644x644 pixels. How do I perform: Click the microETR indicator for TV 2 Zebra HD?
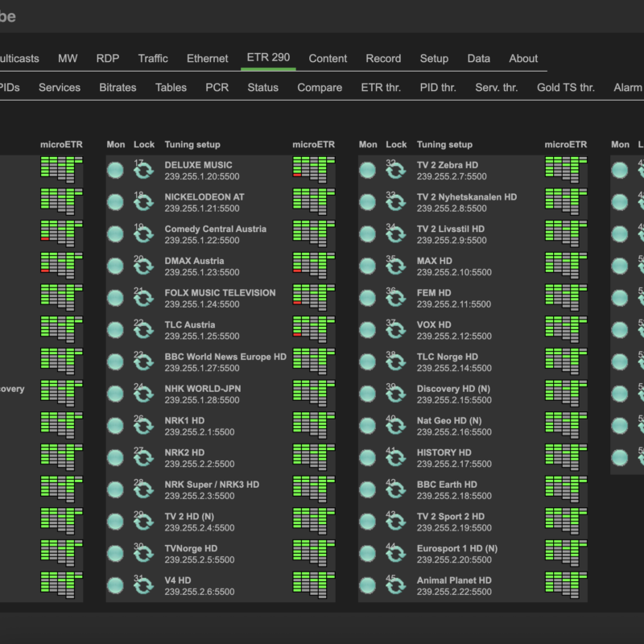[x=566, y=170]
